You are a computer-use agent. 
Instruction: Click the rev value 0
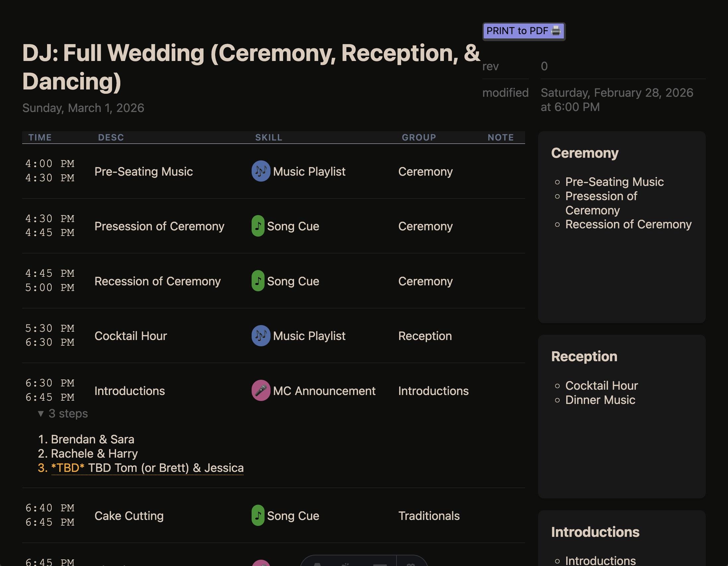tap(544, 66)
